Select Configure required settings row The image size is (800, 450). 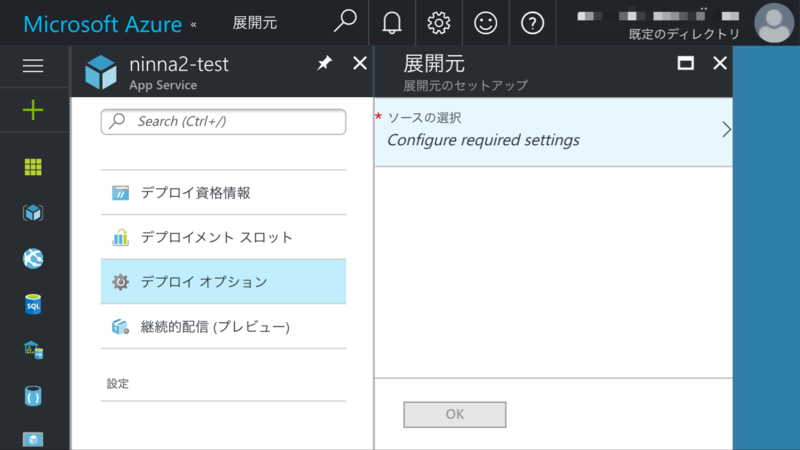554,132
